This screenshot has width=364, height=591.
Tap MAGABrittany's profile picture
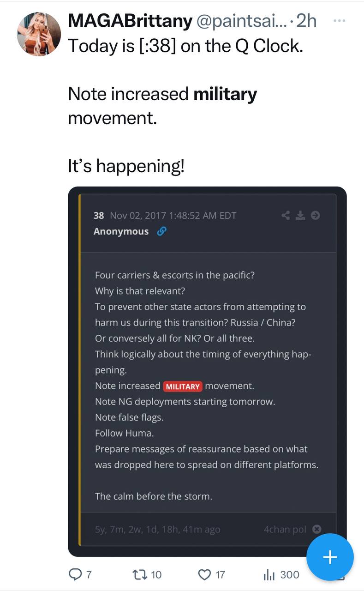[x=39, y=34]
